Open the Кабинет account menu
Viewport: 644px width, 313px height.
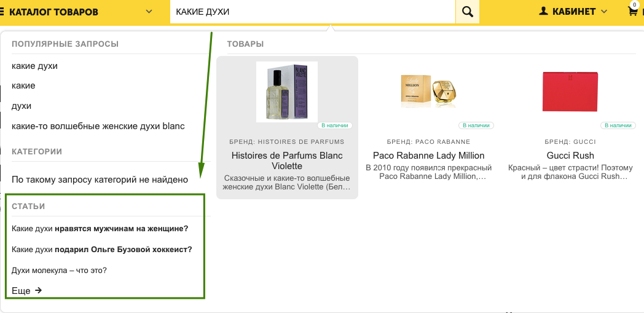click(x=573, y=12)
